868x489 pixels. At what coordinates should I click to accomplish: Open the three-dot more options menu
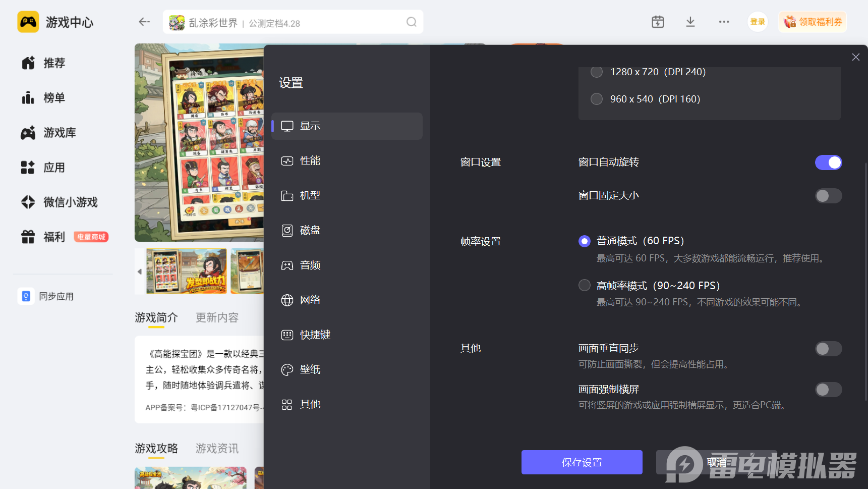point(724,22)
